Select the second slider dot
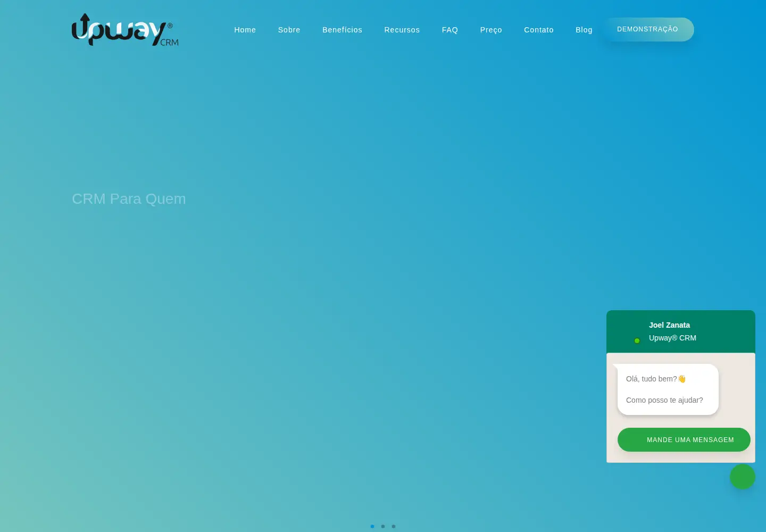 click(x=383, y=526)
